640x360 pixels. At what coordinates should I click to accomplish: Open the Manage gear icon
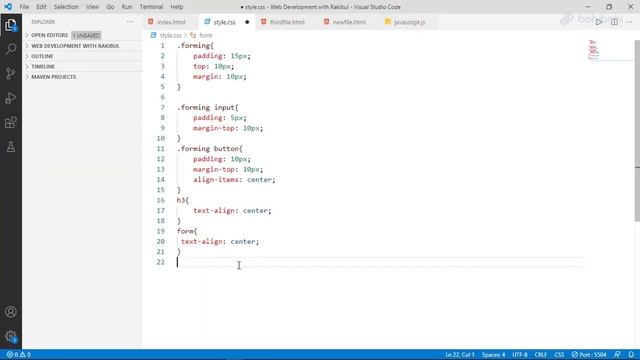pos(11,336)
